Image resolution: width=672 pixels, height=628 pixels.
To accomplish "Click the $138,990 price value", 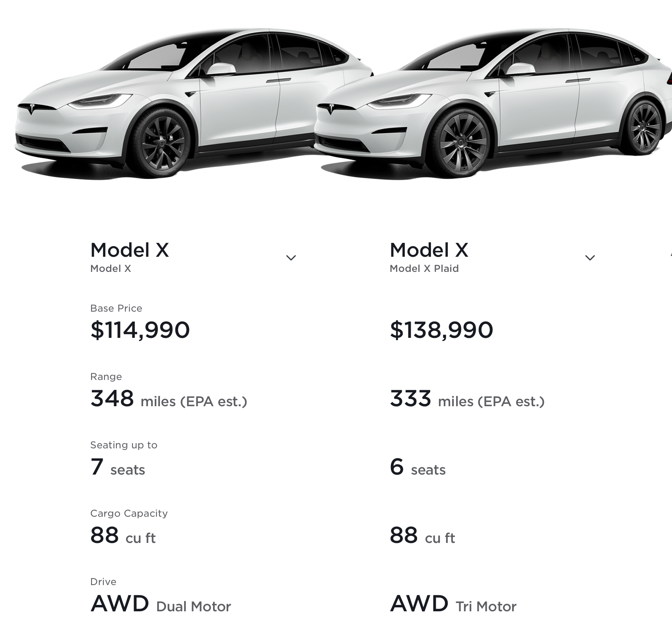I will (441, 330).
